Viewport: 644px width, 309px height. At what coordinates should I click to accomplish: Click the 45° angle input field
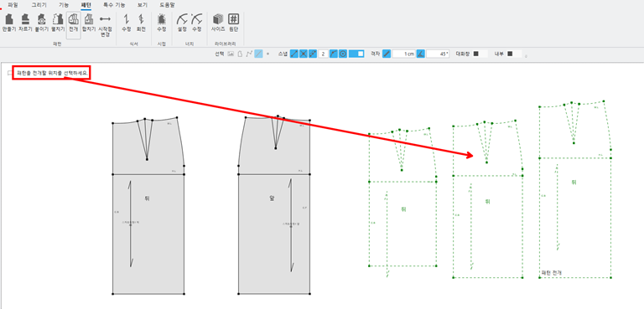click(x=438, y=54)
